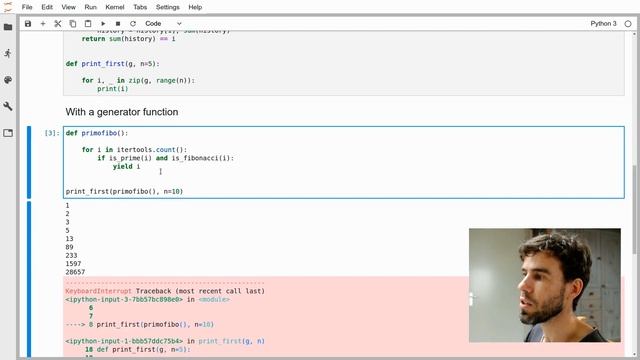
Task: Cut the selected cell with scissors icon
Action: click(58, 24)
